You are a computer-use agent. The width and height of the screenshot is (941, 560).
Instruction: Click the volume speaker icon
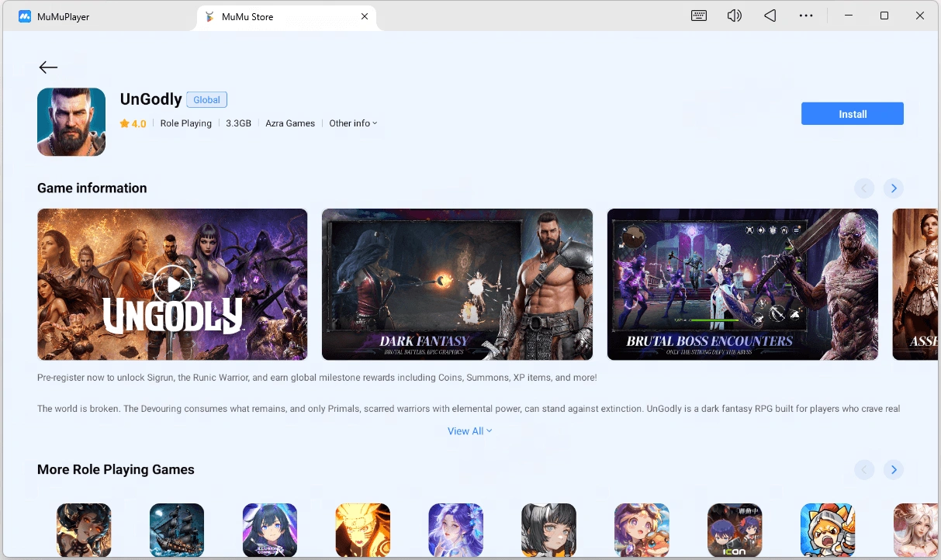[x=735, y=16]
